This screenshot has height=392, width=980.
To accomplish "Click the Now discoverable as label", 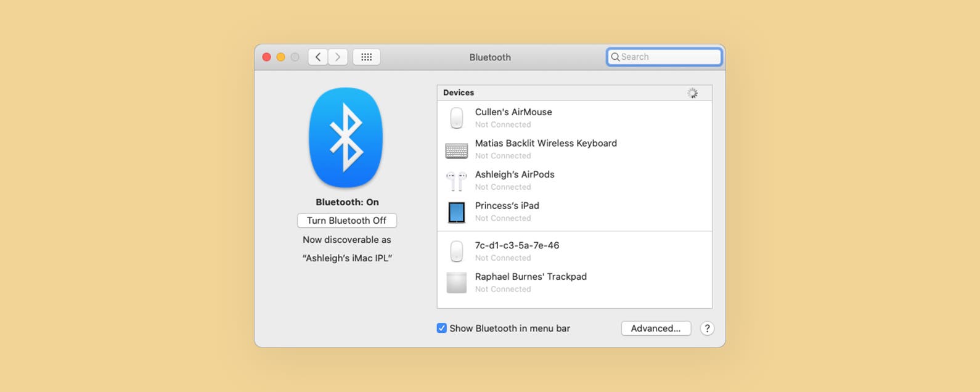I will pyautogui.click(x=347, y=240).
